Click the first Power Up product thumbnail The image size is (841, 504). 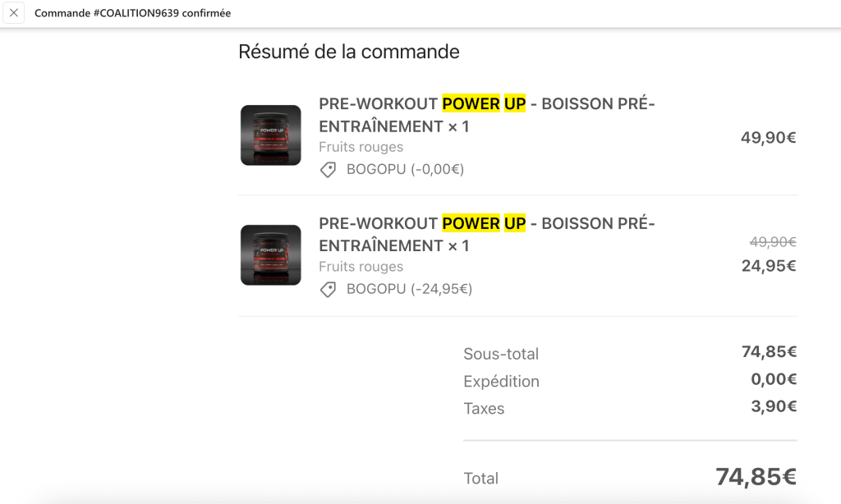pyautogui.click(x=270, y=135)
